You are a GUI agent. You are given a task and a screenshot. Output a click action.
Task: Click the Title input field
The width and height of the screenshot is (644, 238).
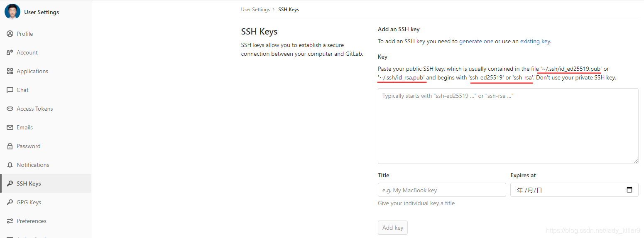click(x=442, y=190)
